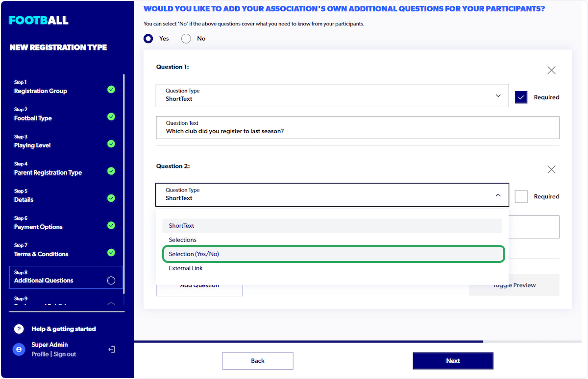Open the Profile link
This screenshot has width=588, height=379.
click(x=40, y=354)
